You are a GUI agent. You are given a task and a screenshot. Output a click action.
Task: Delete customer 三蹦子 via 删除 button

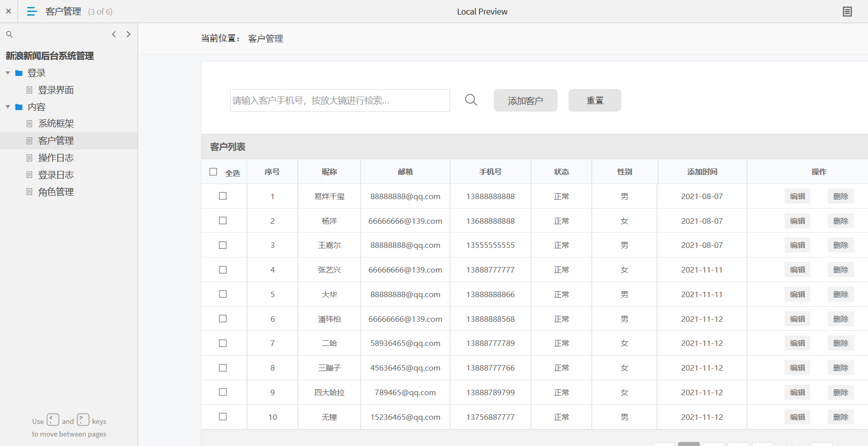840,368
